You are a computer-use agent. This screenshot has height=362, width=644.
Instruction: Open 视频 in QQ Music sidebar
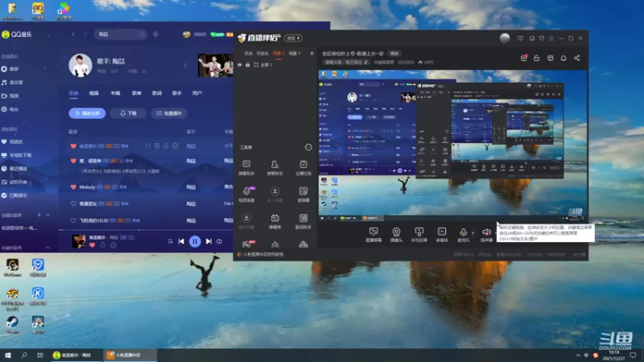[10, 96]
